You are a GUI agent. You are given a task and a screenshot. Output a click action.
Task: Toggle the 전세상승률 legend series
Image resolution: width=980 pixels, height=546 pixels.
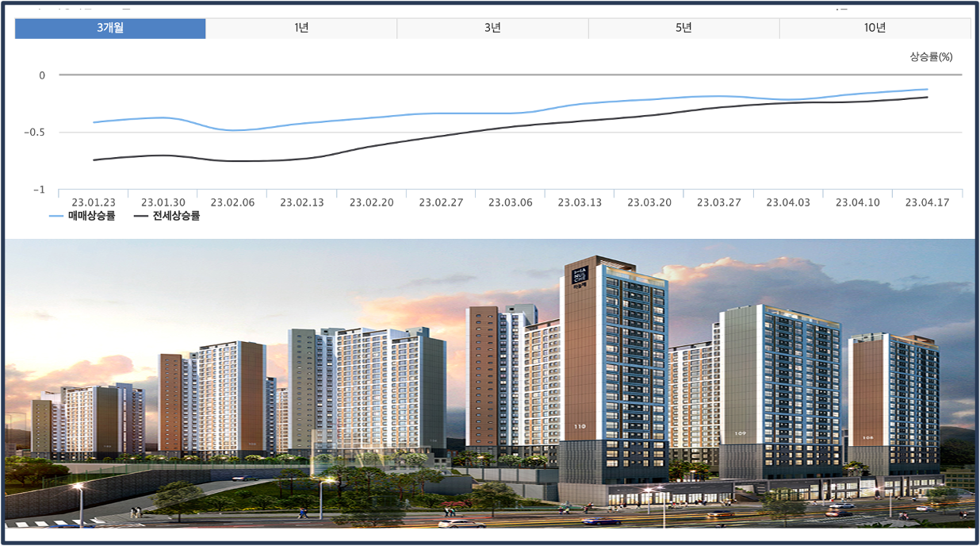point(167,216)
